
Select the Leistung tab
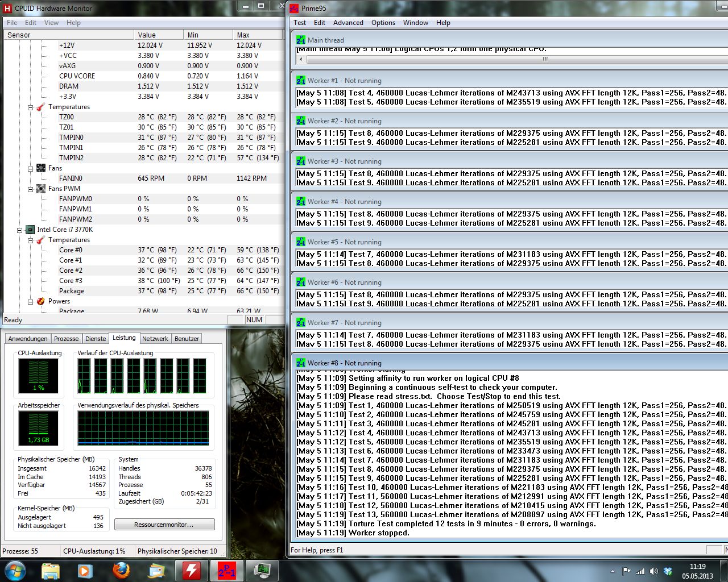pyautogui.click(x=124, y=338)
